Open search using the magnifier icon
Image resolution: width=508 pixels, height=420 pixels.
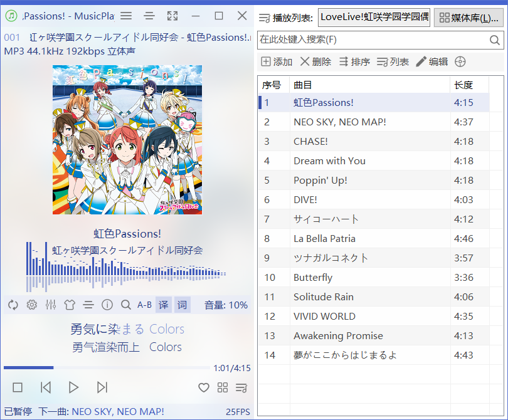point(126,305)
